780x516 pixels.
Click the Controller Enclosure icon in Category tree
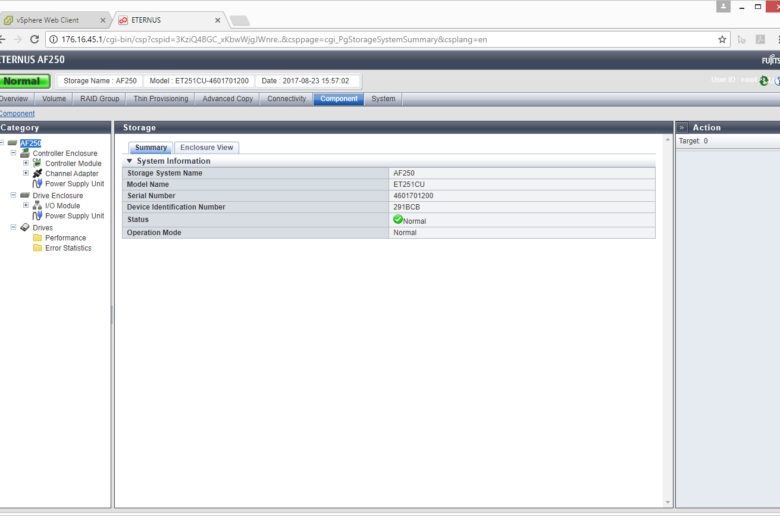coord(25,153)
